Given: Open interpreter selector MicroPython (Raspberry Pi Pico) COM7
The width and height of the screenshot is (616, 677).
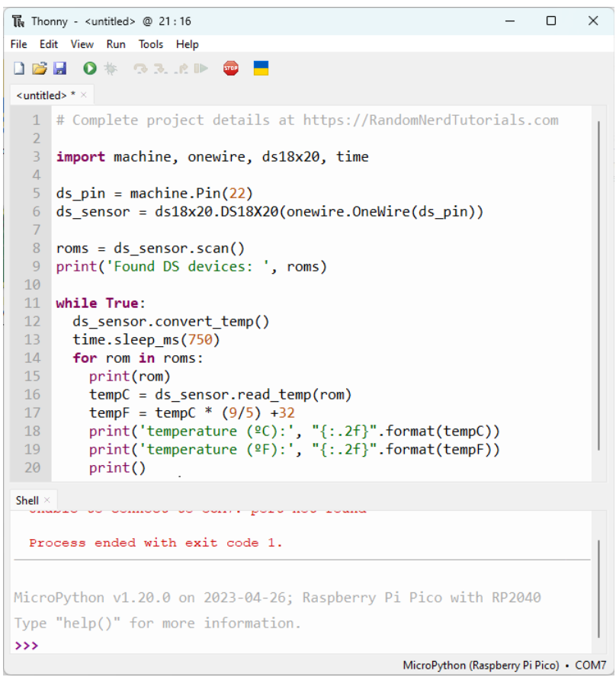Looking at the screenshot, I should pos(504,666).
